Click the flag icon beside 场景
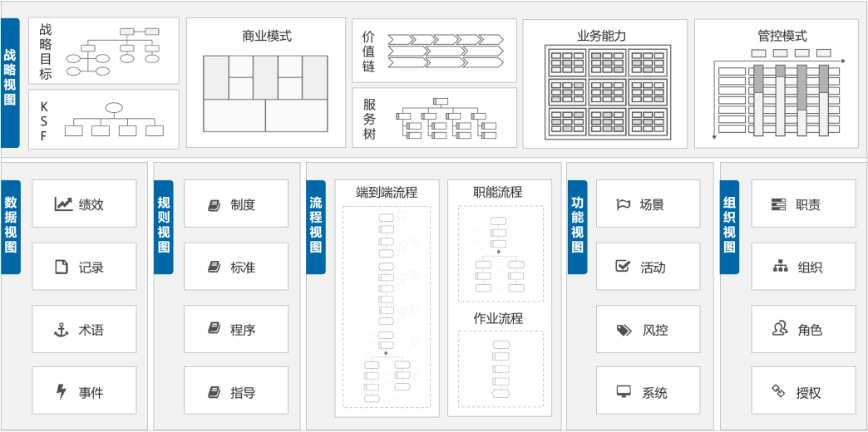 (x=624, y=204)
